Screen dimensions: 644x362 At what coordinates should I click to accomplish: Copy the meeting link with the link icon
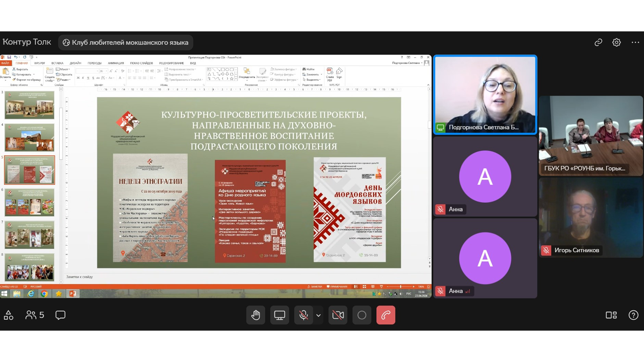point(598,42)
